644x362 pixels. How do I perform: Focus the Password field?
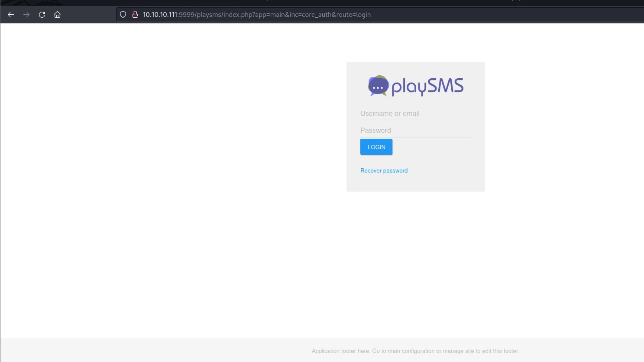click(x=416, y=131)
